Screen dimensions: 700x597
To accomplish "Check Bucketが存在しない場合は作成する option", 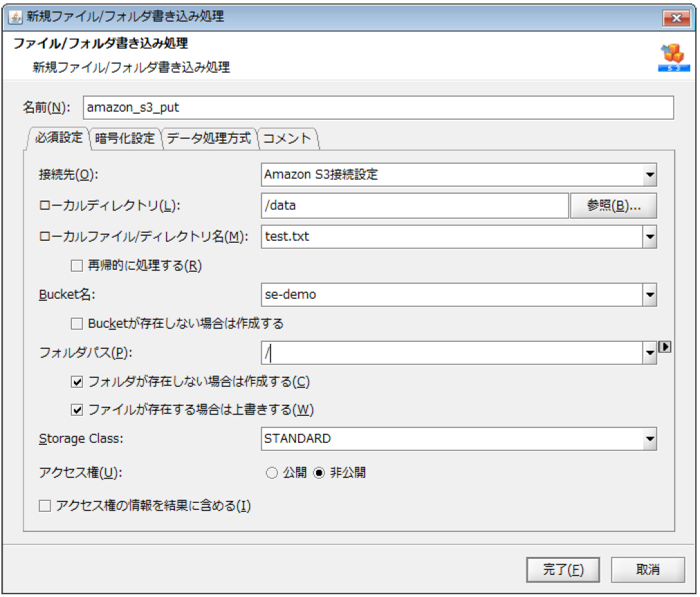I will click(77, 323).
